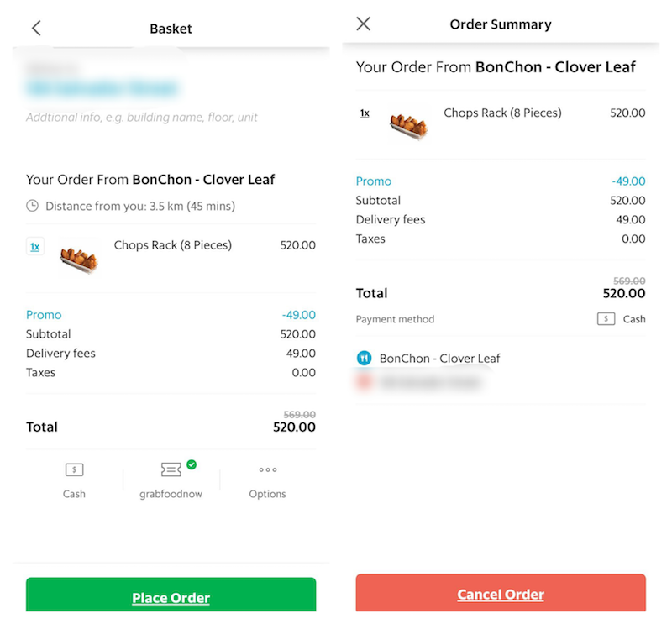This screenshot has height=624, width=672.
Task: Tap the cash icon next to Payment method
Action: [x=606, y=319]
